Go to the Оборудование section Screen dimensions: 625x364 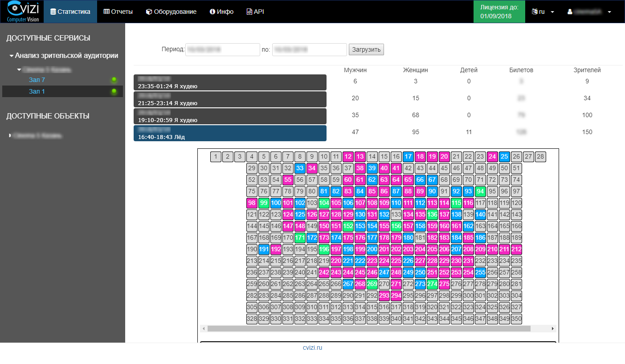171,12
